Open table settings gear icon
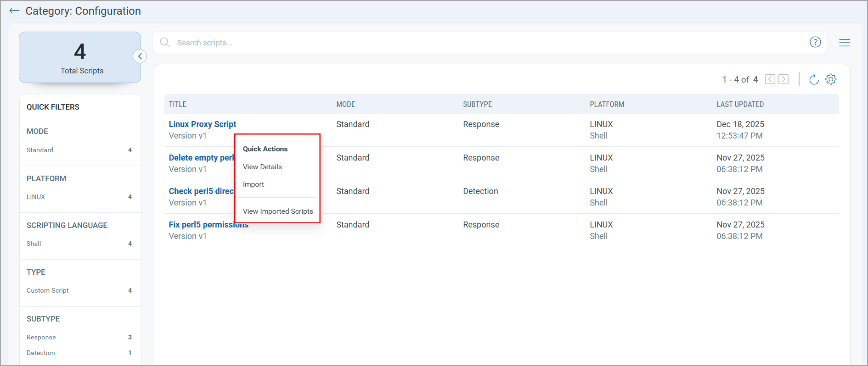 coord(830,79)
